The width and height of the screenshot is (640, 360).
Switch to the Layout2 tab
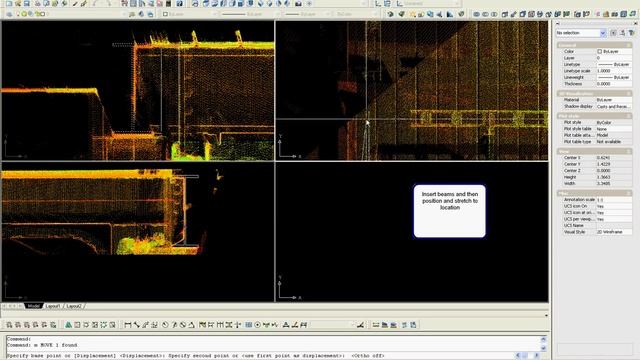(x=74, y=306)
